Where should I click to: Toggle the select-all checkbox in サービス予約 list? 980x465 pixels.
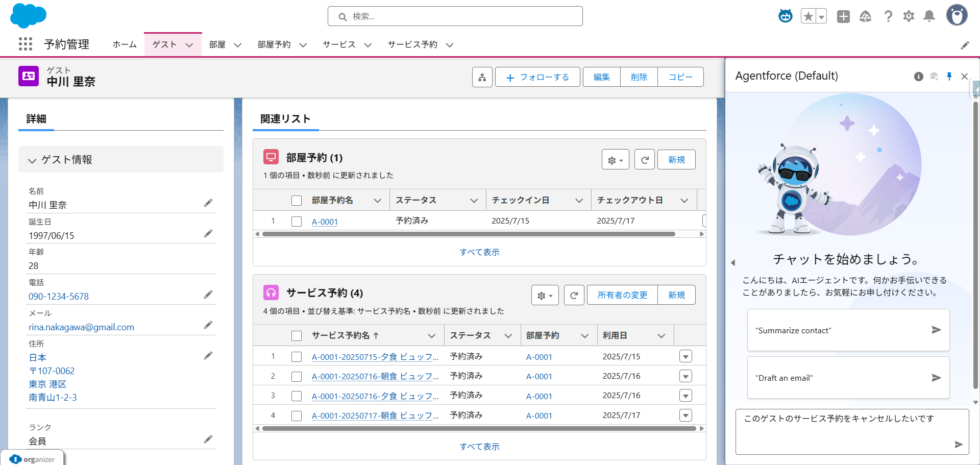pyautogui.click(x=297, y=335)
